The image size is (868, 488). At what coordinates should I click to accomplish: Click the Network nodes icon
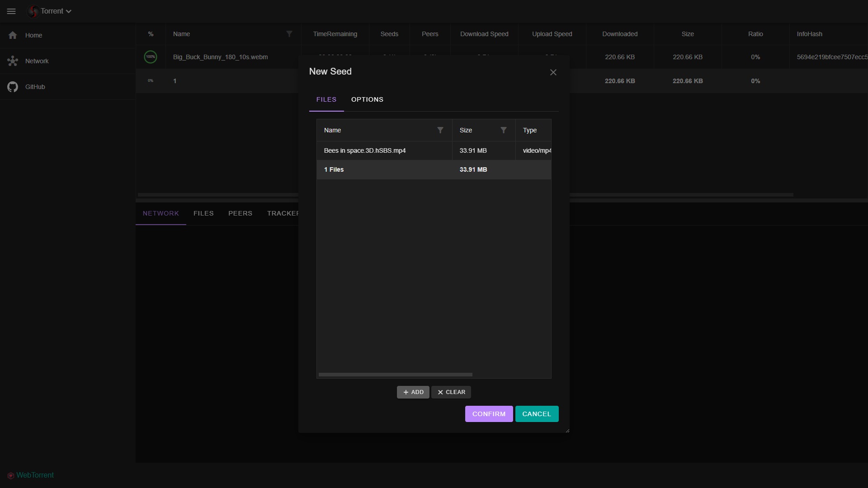tap(13, 61)
